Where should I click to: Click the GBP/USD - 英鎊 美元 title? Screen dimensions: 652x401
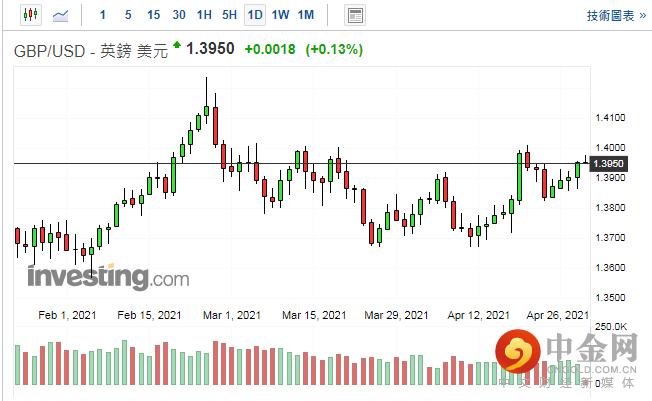click(91, 51)
